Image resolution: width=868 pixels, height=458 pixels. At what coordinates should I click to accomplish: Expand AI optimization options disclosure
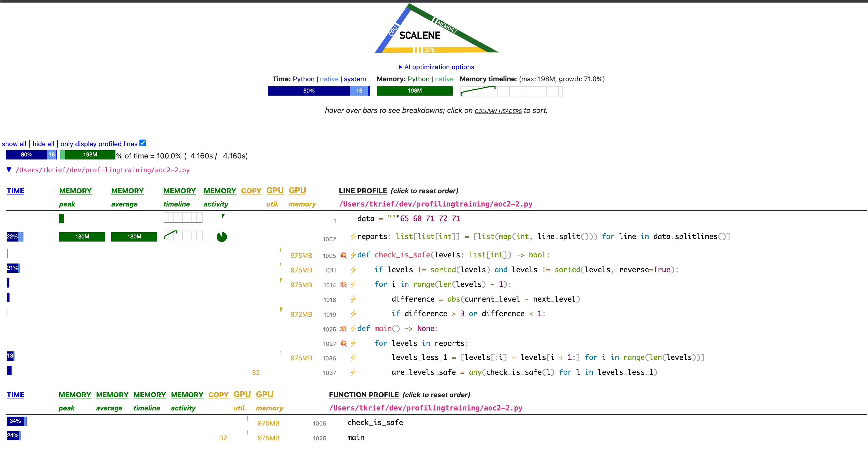[x=436, y=67]
